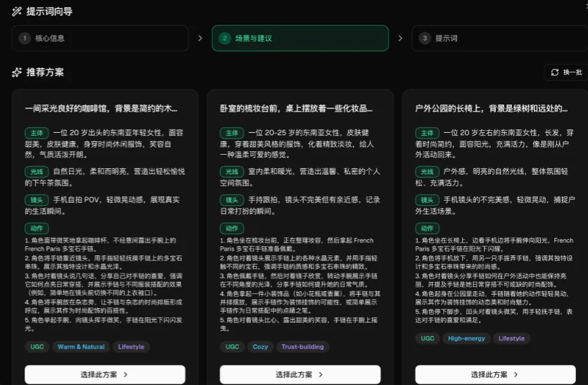Go back to the 核心信息 step
588x385 pixels.
coord(100,38)
